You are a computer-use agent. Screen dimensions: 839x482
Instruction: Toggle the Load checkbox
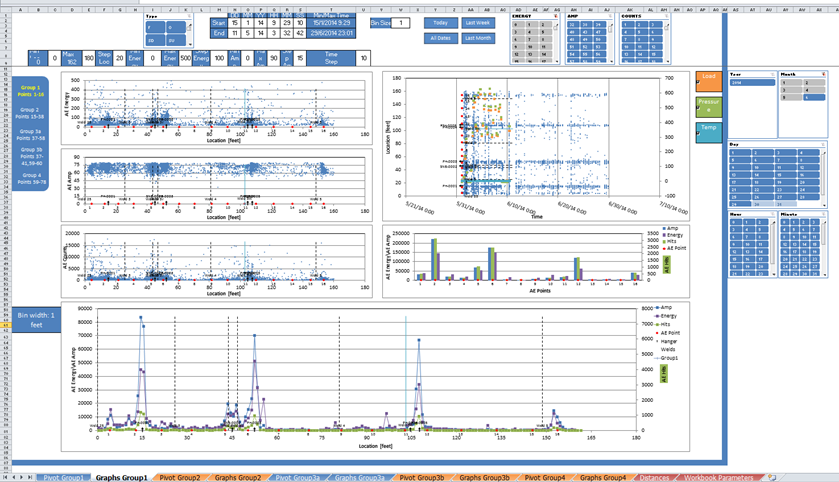click(698, 82)
